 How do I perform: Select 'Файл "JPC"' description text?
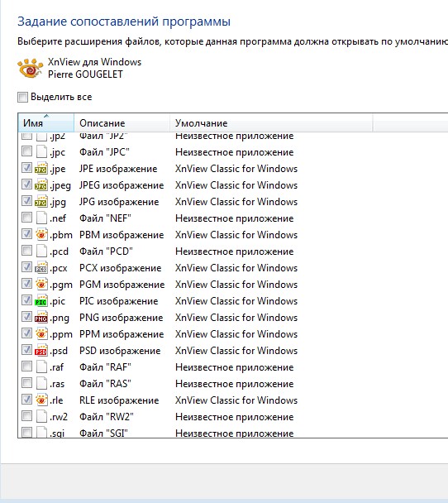click(104, 152)
